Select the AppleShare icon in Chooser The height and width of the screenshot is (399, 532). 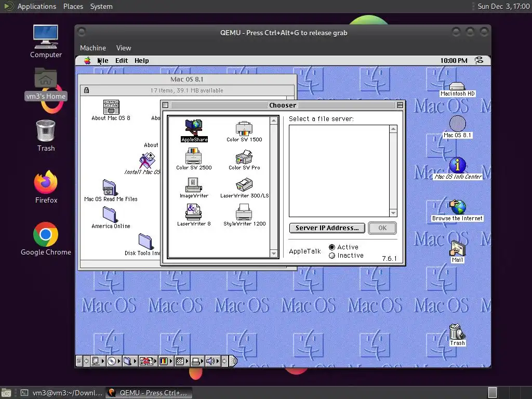[x=194, y=130]
